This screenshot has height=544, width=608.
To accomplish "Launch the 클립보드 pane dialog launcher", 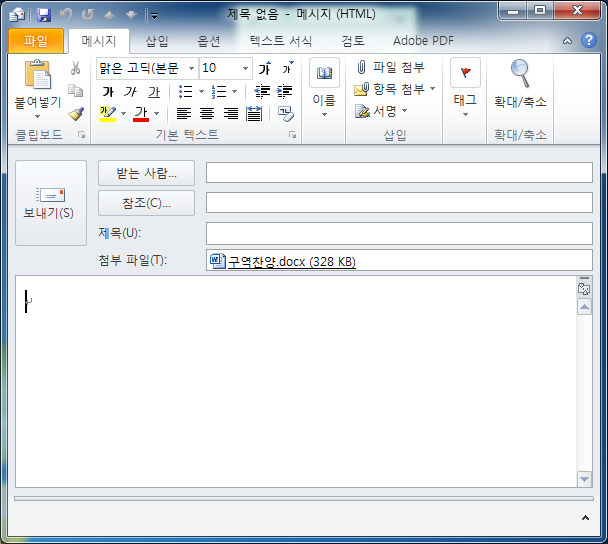I will pos(81,135).
